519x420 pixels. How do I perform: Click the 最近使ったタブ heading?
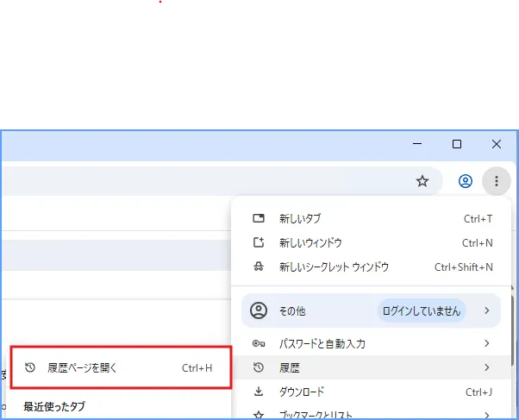54,406
